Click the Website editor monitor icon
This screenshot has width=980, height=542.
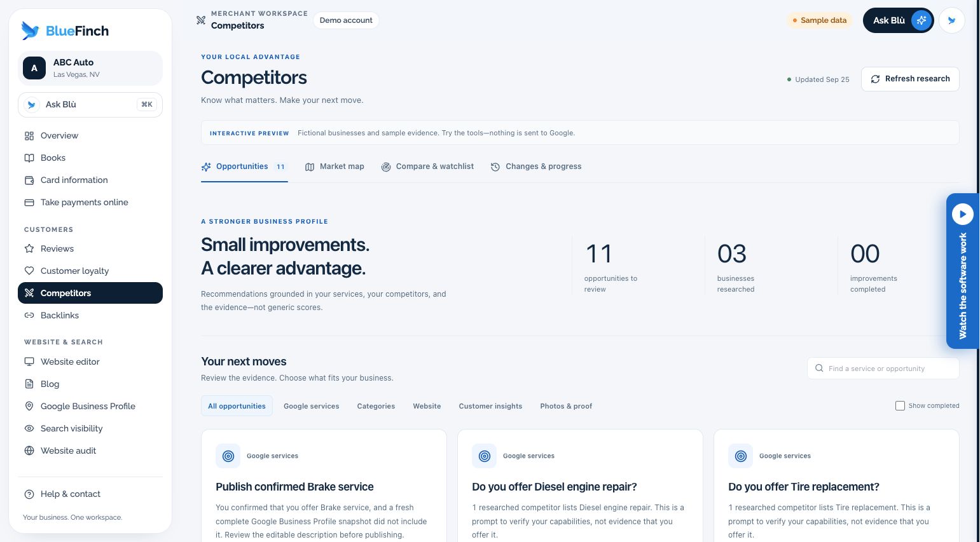[29, 362]
